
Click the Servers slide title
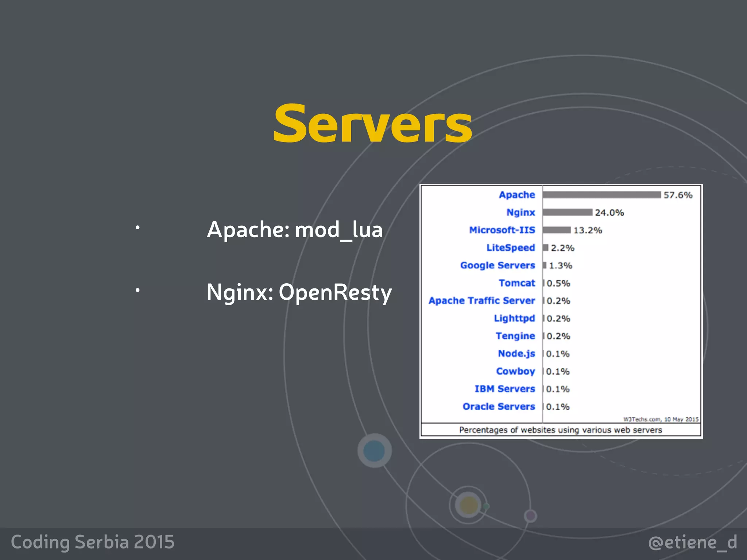pyautogui.click(x=373, y=123)
